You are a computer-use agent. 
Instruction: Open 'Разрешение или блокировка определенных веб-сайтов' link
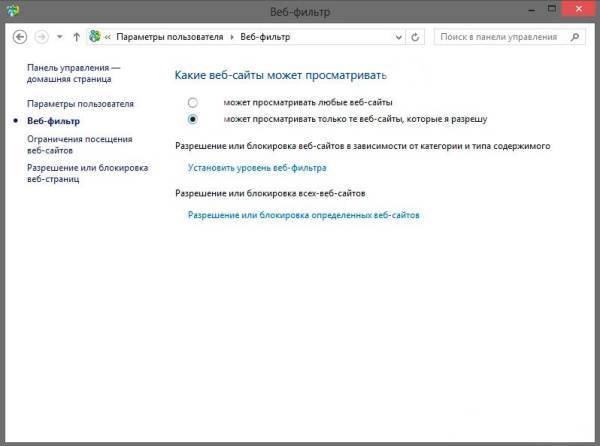304,215
